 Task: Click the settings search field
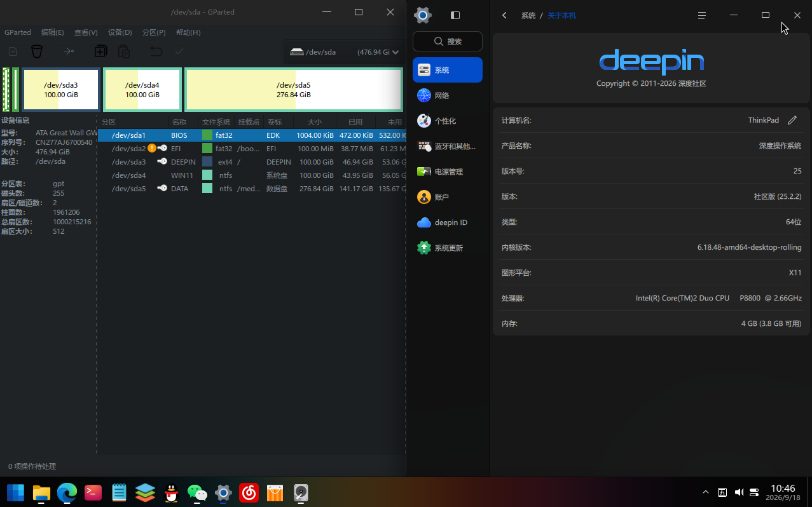point(448,41)
